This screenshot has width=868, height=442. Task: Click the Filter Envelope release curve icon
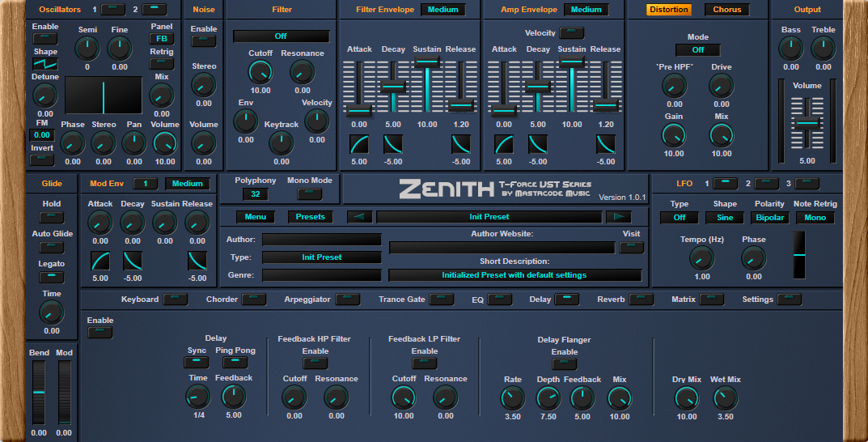click(x=461, y=144)
